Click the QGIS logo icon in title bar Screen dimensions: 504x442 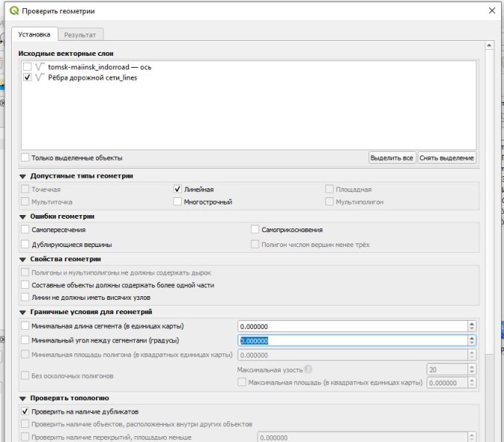pyautogui.click(x=14, y=10)
